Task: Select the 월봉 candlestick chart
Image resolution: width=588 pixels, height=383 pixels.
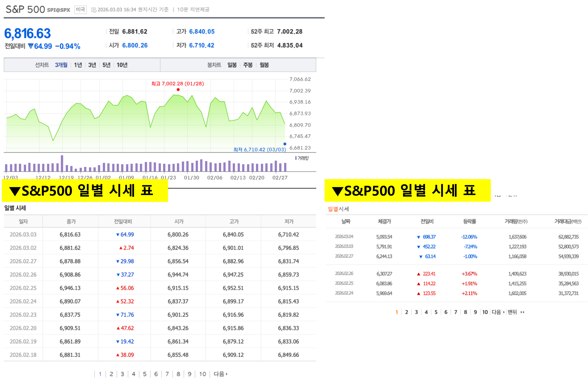Action: [264, 65]
